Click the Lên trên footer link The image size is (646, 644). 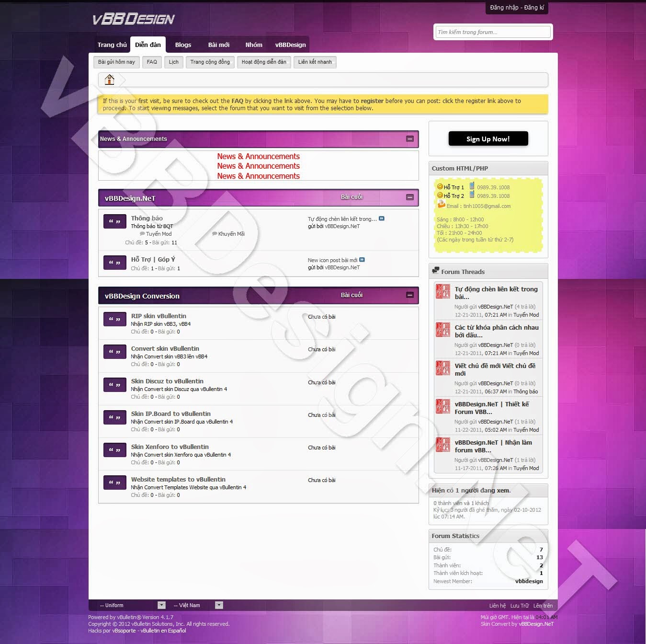543,606
